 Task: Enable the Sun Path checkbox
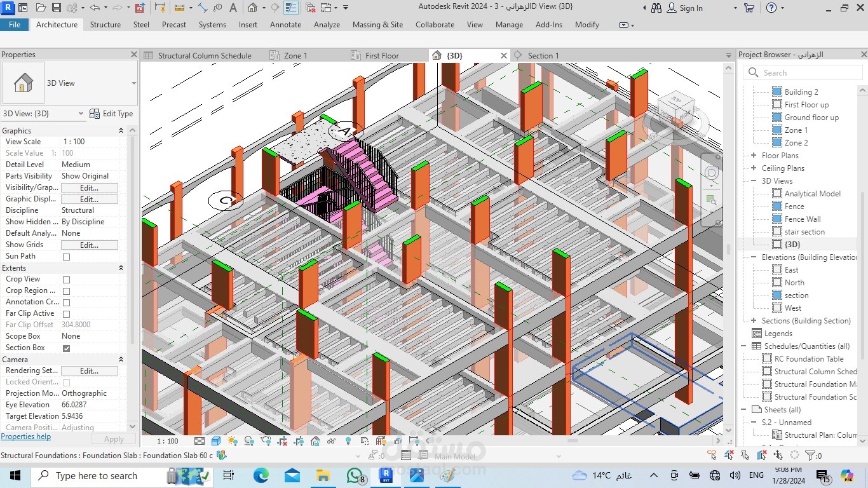coord(66,257)
